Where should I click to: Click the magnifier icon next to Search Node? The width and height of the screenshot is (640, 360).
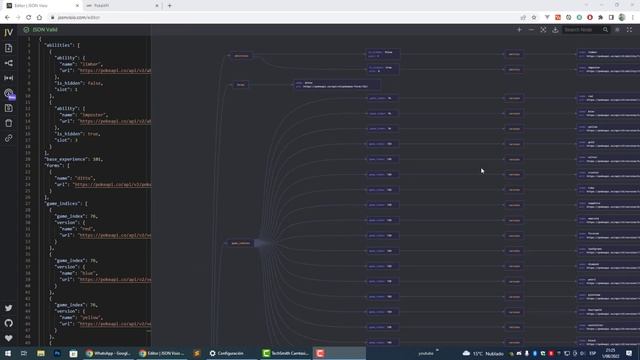click(605, 30)
